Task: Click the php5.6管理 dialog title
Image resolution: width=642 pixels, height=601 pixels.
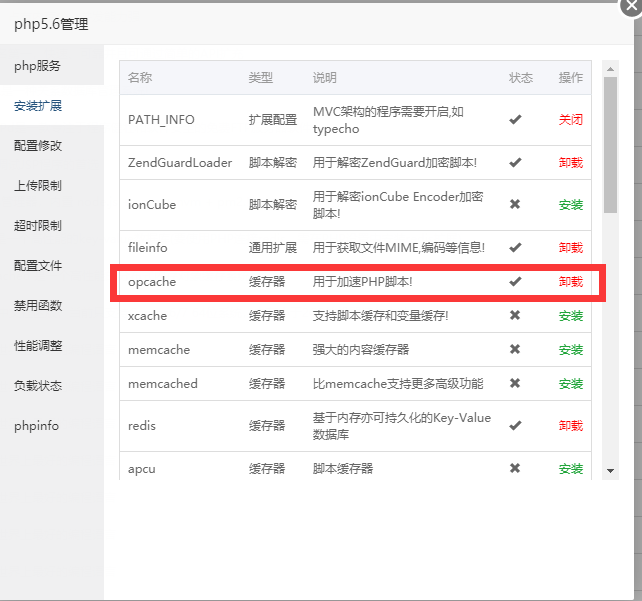Action: pyautogui.click(x=51, y=24)
